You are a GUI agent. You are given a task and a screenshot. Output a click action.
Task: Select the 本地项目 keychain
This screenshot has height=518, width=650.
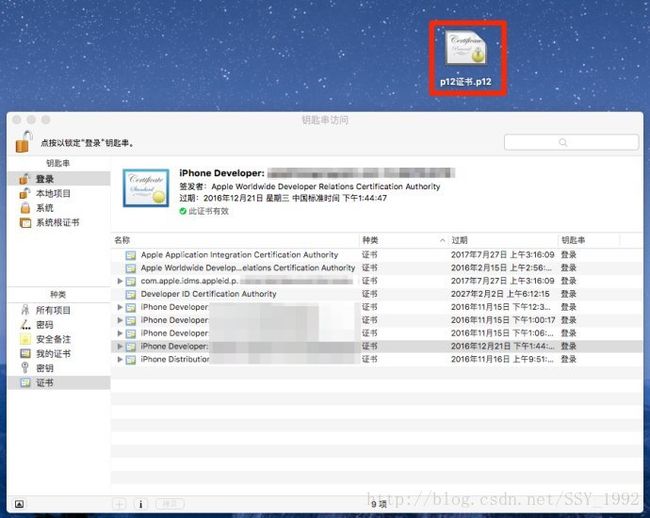point(59,194)
